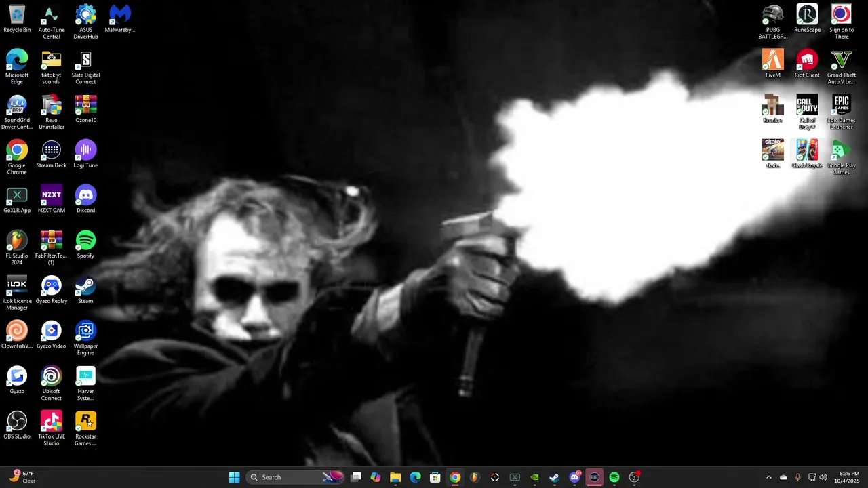Select the tiktok yt sounds folder

[52, 67]
